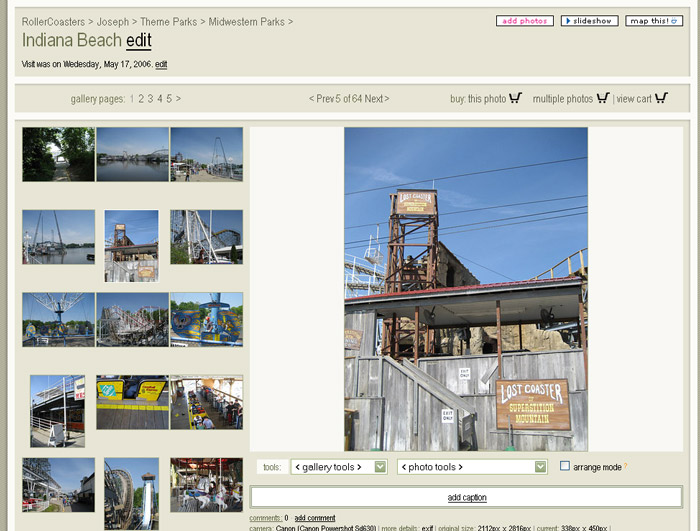Open the white wooden coaster structure thumbnail
Viewport: 700px width, 531px height.
coord(207,237)
